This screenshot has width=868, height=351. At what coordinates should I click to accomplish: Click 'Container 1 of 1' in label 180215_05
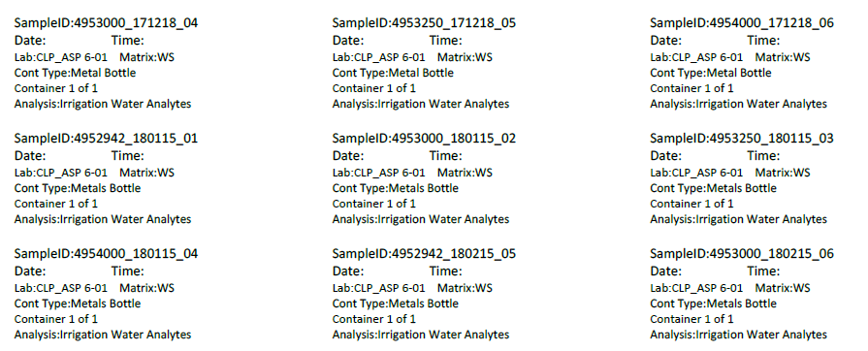click(373, 319)
